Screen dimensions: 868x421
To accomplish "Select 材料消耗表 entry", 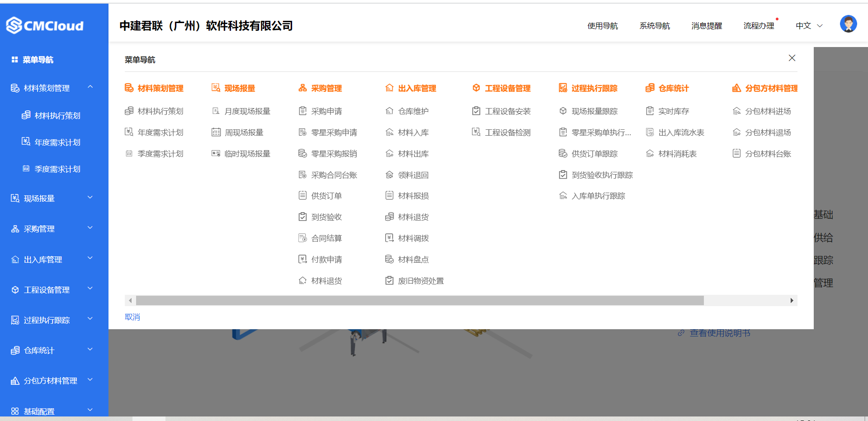I will (x=677, y=154).
